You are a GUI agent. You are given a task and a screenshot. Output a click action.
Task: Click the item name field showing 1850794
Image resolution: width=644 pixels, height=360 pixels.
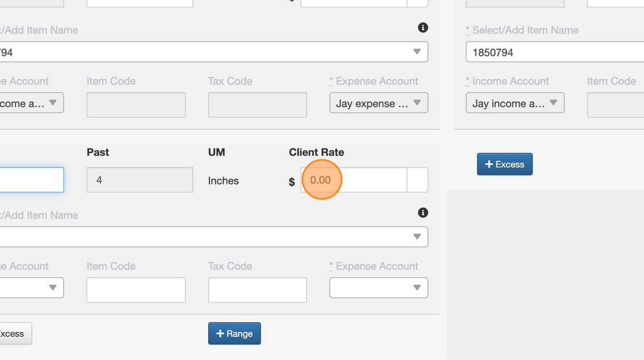(x=552, y=52)
